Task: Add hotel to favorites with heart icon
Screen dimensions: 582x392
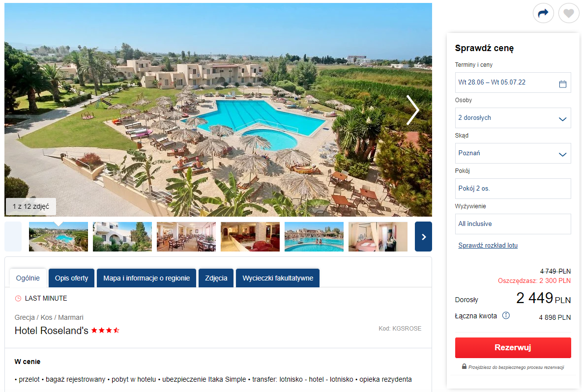Action: (568, 13)
